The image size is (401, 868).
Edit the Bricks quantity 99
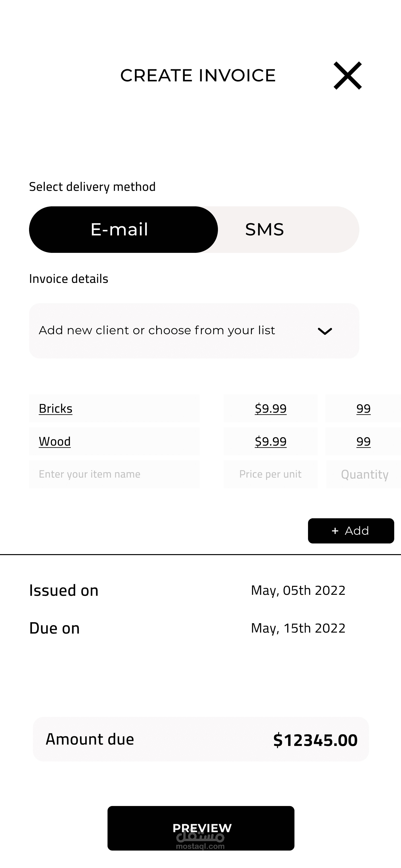[x=364, y=408]
